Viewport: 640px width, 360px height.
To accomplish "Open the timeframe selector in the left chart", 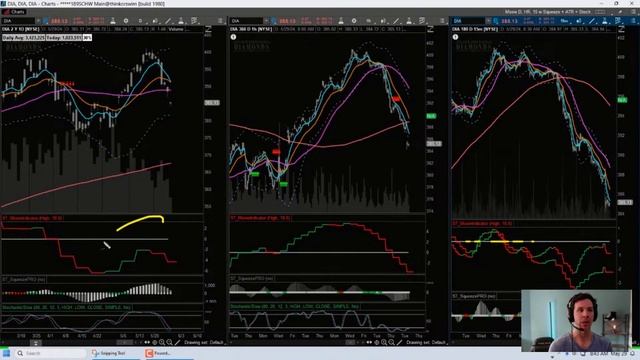I will (x=140, y=21).
